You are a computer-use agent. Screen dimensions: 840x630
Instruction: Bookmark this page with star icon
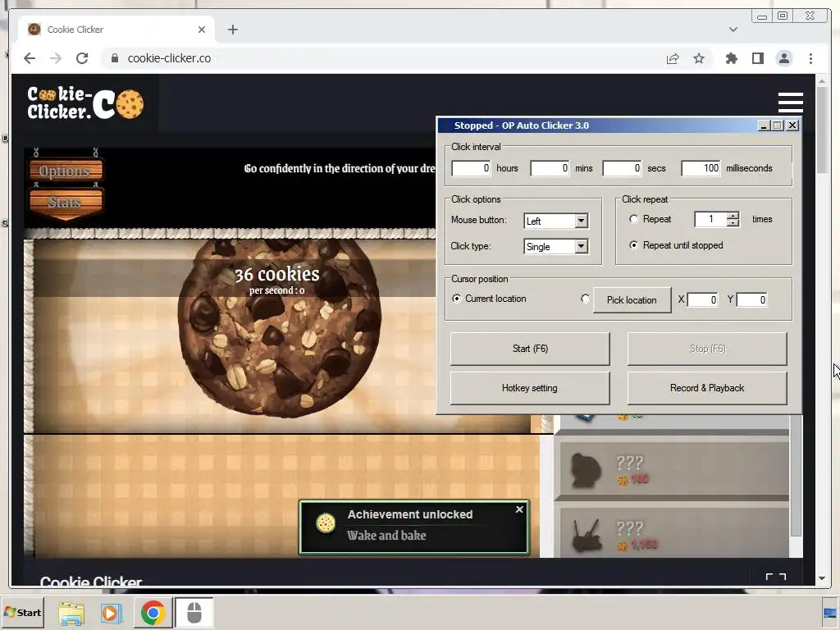click(x=699, y=58)
